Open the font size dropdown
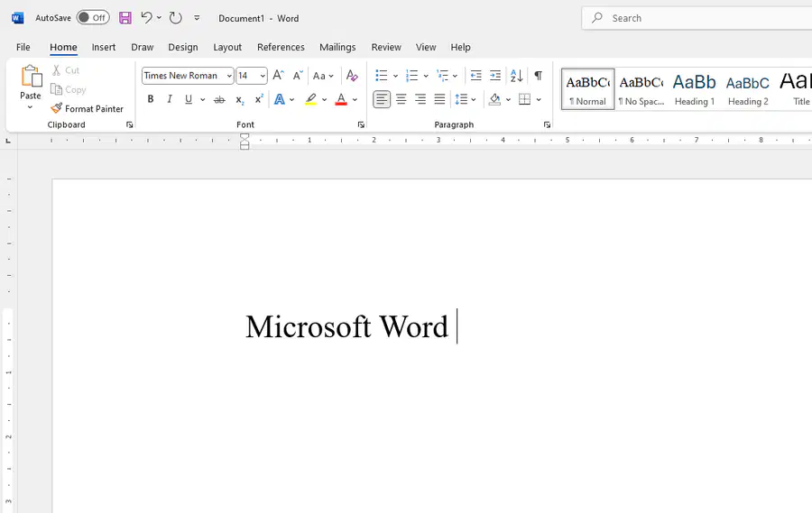This screenshot has height=513, width=812. [x=263, y=76]
